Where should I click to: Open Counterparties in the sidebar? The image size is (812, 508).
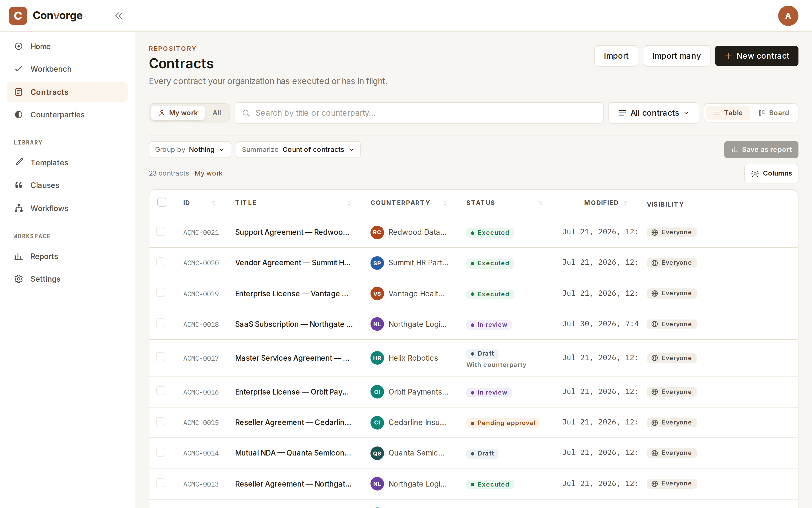67,115
